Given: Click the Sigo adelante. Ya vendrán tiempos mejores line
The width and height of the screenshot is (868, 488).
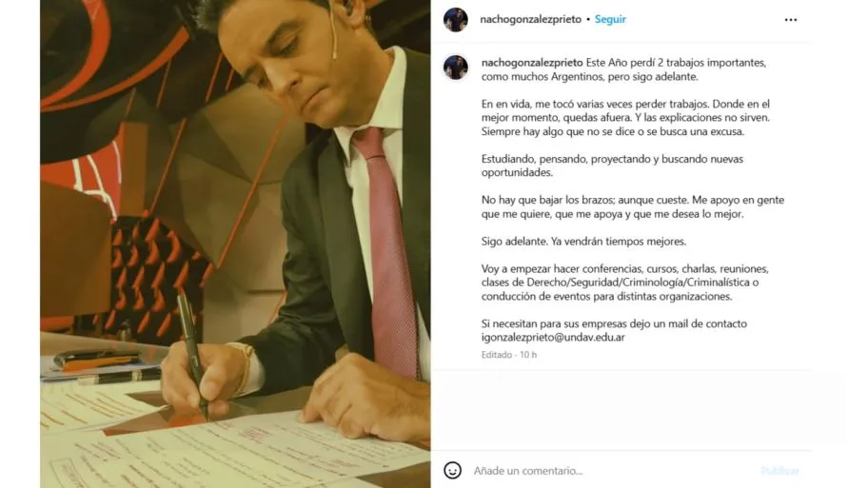Looking at the screenshot, I should 583,242.
